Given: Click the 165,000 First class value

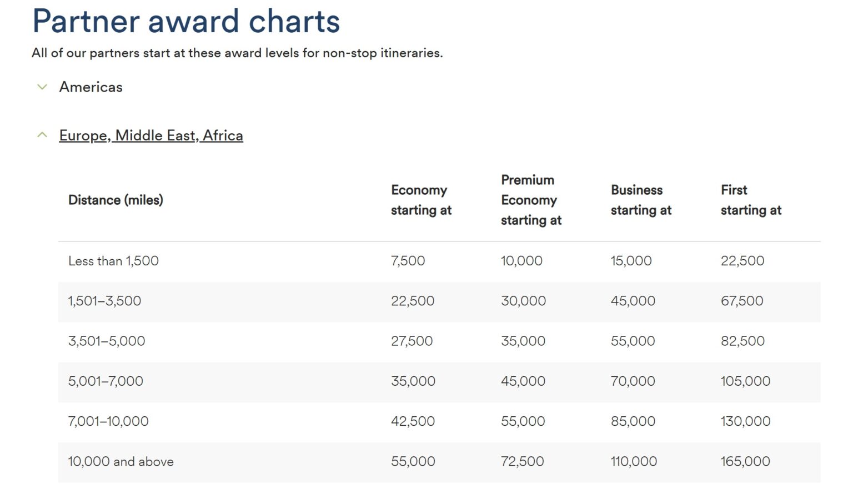Looking at the screenshot, I should [745, 462].
